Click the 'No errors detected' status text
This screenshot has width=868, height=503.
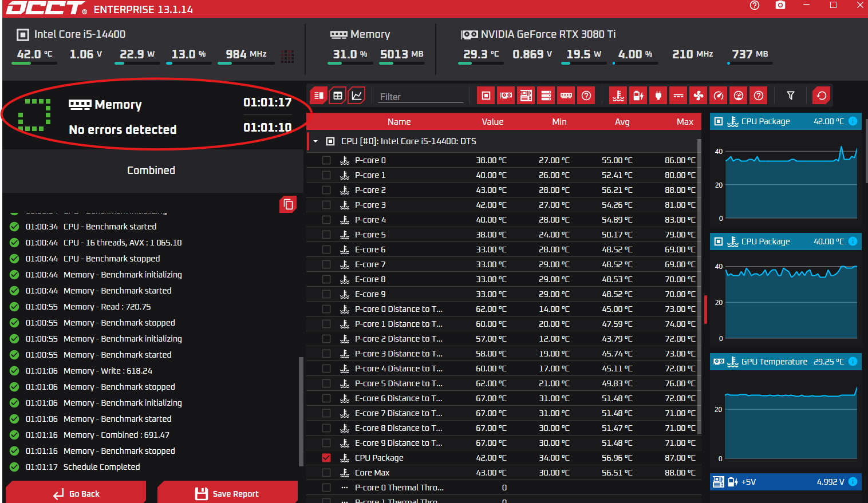click(123, 130)
